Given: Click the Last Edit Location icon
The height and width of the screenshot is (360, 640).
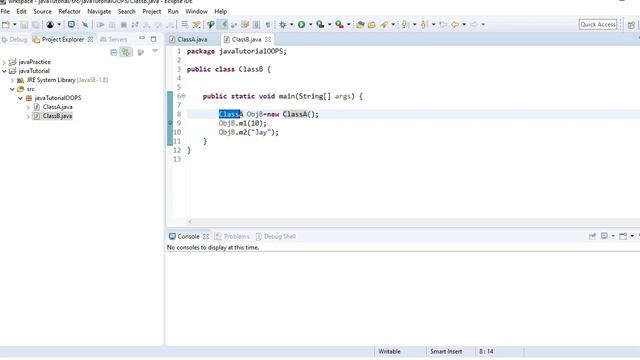Looking at the screenshot, I should coord(443,24).
